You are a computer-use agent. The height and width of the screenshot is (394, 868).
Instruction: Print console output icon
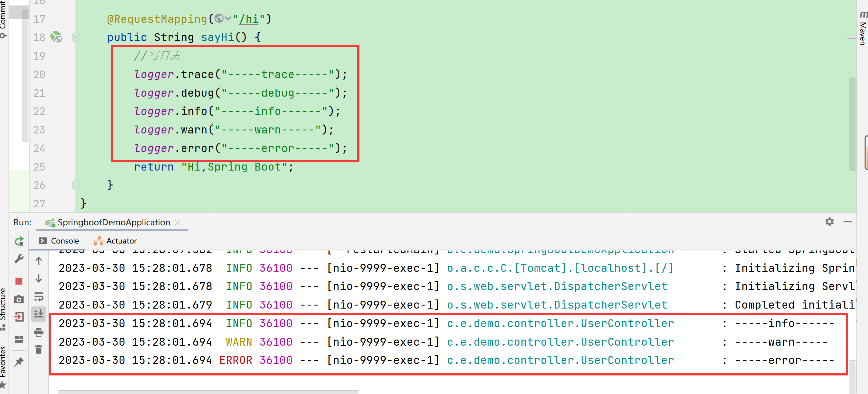(39, 332)
